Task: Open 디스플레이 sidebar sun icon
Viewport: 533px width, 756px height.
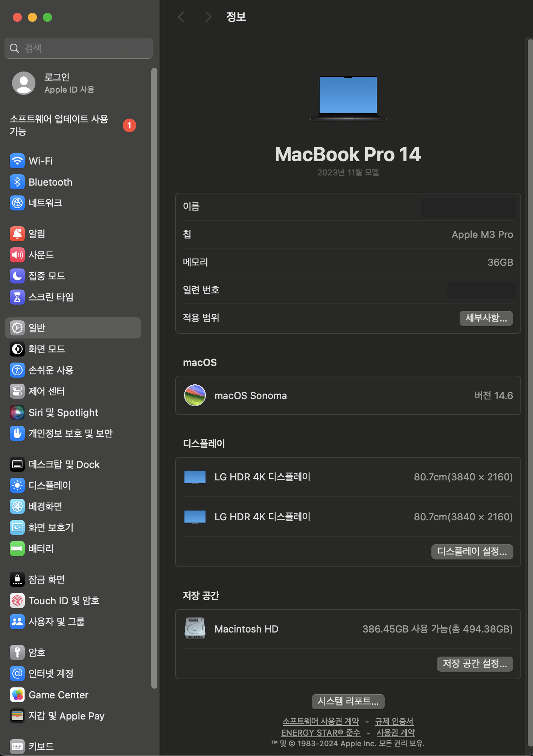Action: tap(17, 485)
